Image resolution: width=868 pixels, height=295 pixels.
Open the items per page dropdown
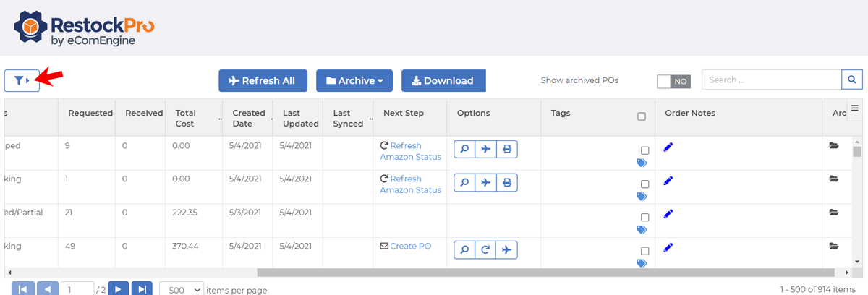pos(181,290)
